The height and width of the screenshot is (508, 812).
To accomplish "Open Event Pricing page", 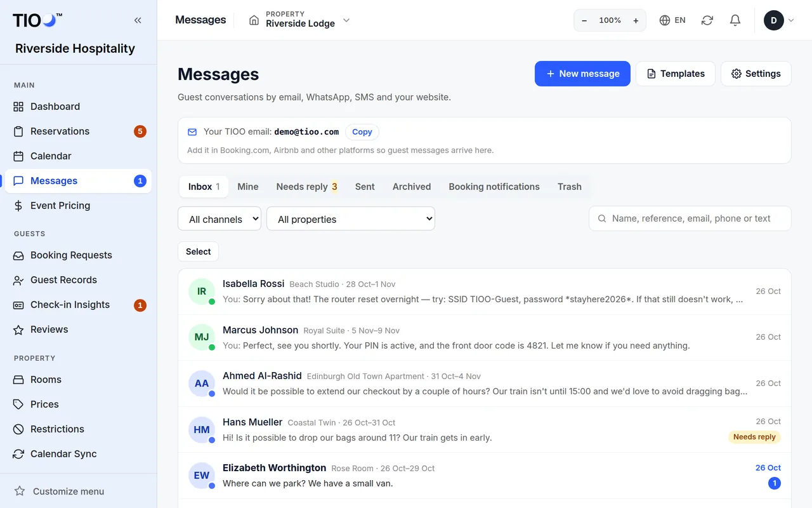I will [x=78, y=206].
